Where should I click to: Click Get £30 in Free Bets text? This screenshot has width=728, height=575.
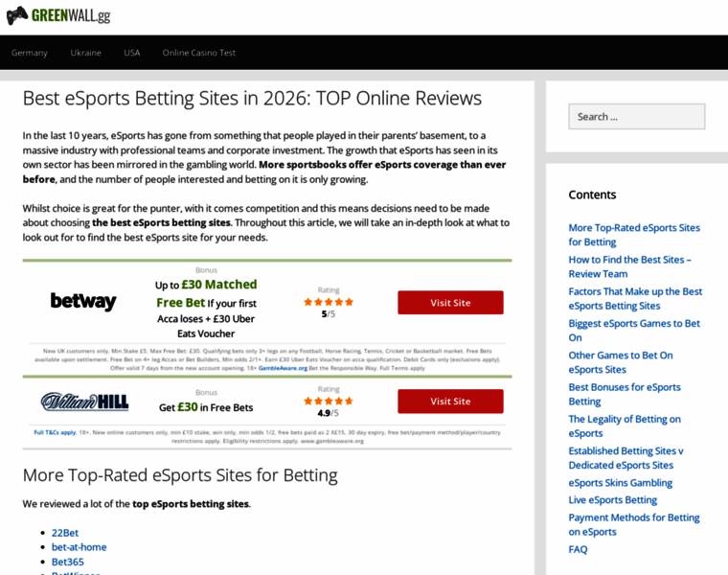206,407
